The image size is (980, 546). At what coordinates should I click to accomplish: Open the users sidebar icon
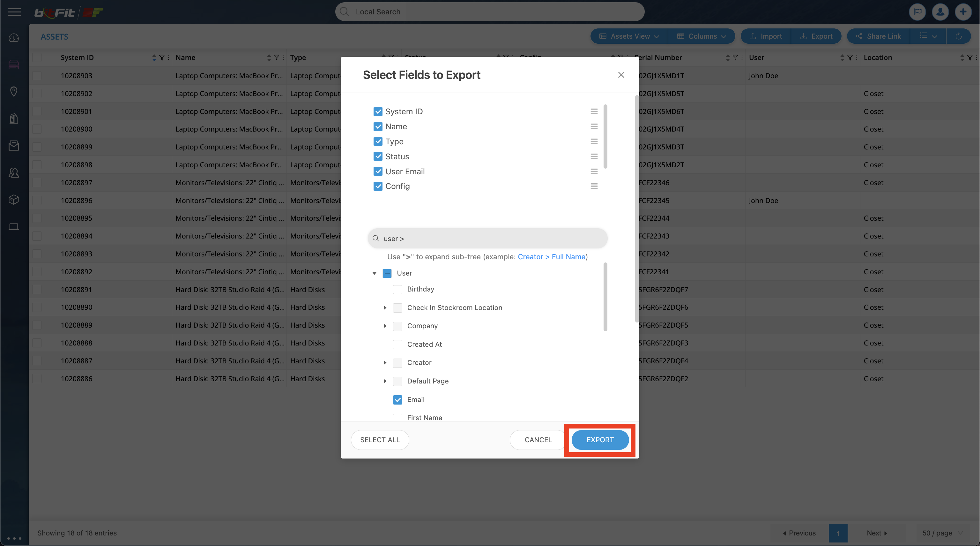tap(14, 173)
